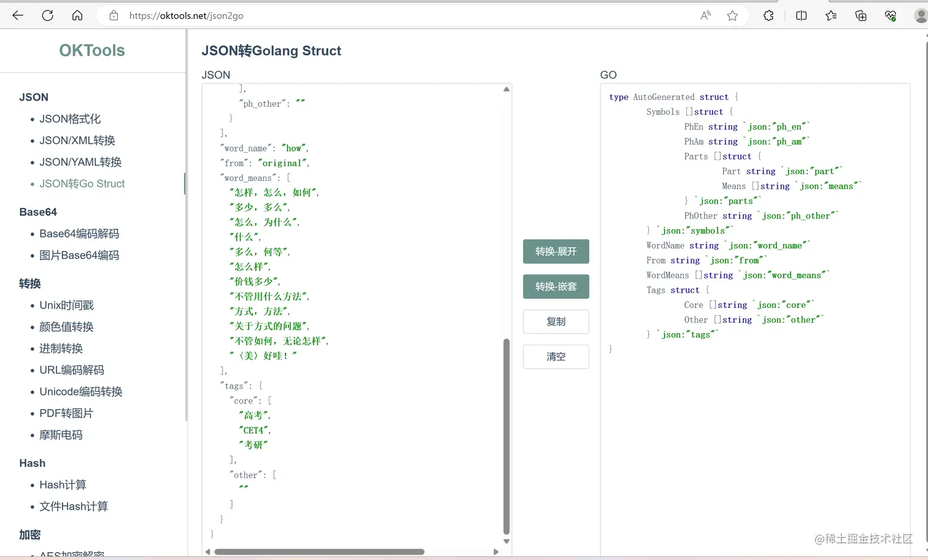
Task: Click the sidebar vertical scrollbar
Action: pos(185,226)
